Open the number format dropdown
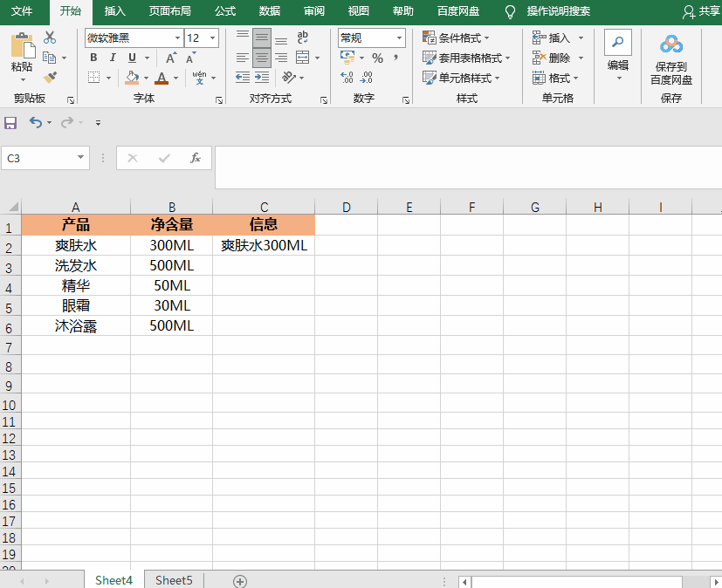Viewport: 722px width, 588px height. tap(399, 38)
